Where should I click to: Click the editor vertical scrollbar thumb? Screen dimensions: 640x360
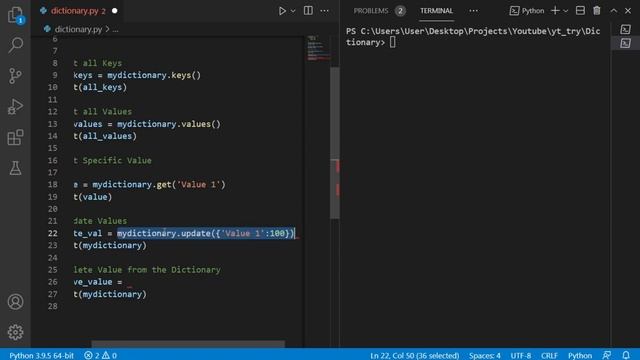coord(335,143)
